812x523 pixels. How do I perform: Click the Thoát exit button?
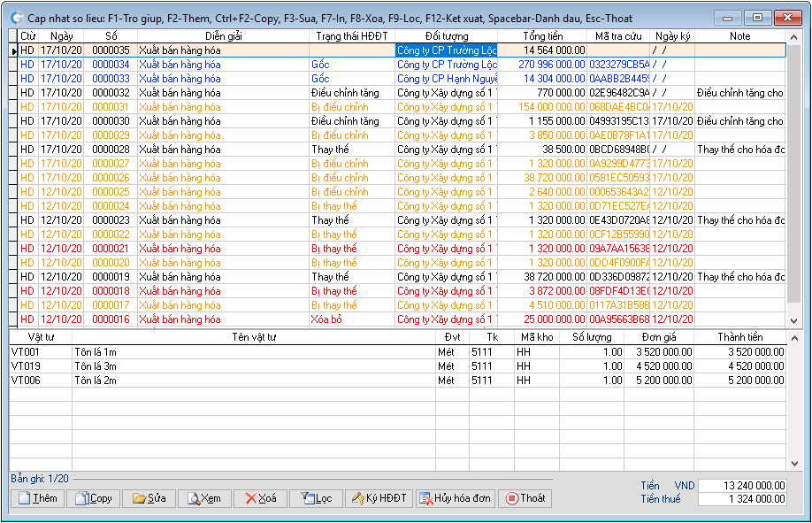coord(525,498)
